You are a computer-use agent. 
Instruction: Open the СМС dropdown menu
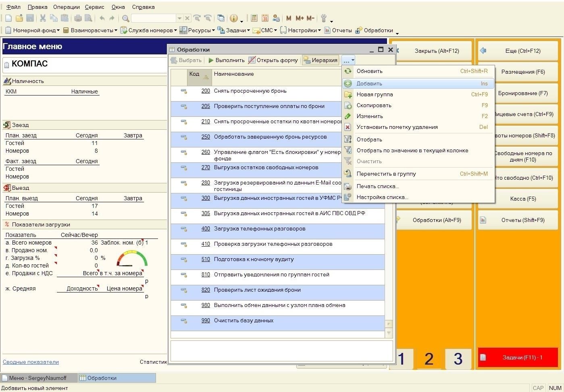[x=265, y=30]
